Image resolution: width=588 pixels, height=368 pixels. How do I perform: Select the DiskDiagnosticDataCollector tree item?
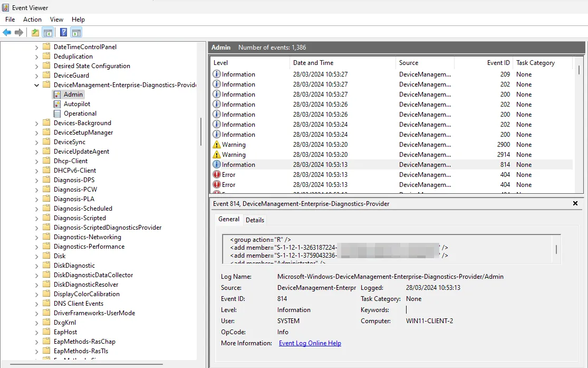[93, 275]
